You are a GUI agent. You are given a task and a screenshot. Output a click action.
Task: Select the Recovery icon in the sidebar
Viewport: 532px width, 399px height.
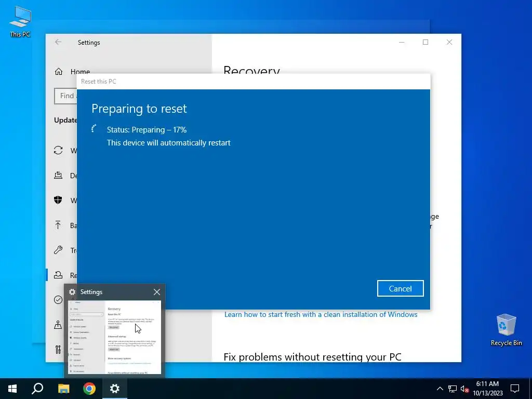tap(58, 275)
